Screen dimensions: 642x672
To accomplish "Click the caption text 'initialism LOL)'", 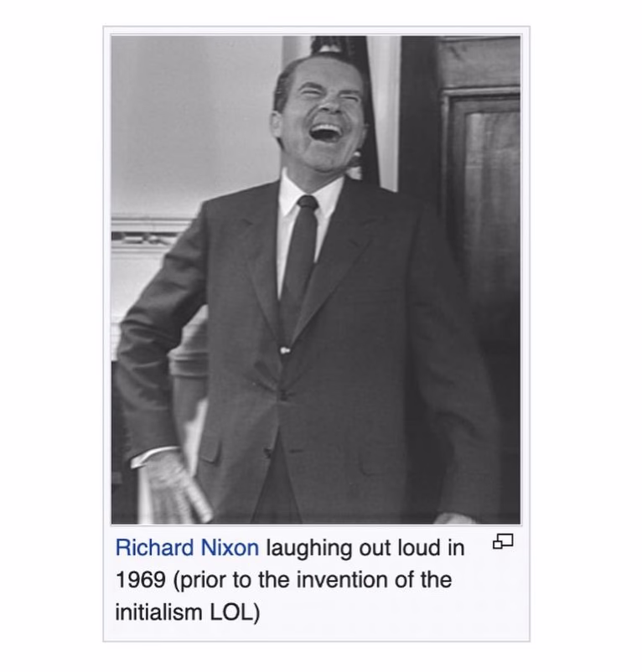I will click(187, 613).
